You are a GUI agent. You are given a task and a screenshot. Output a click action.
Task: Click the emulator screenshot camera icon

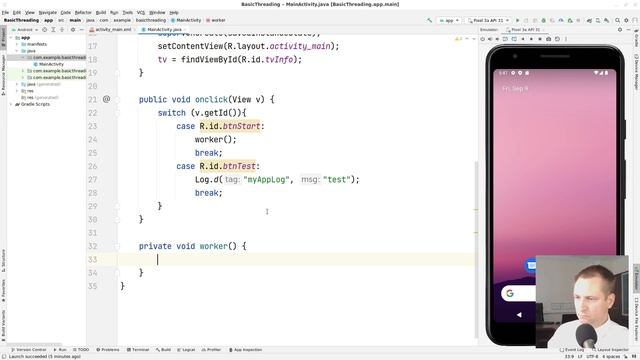pos(549,39)
